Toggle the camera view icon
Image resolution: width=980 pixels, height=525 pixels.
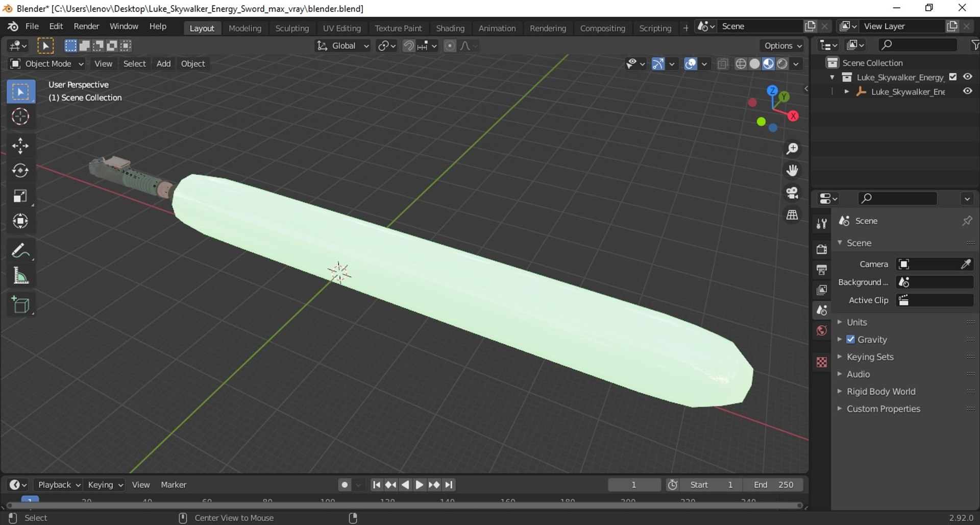pyautogui.click(x=792, y=193)
